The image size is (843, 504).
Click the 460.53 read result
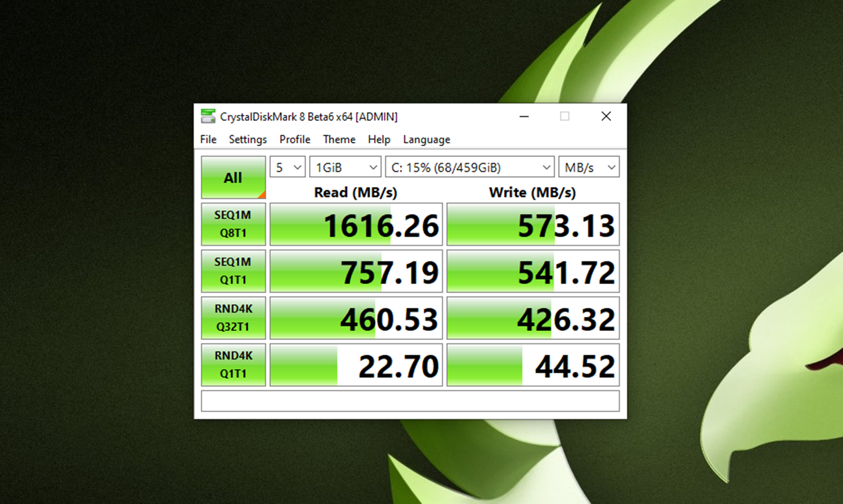356,318
